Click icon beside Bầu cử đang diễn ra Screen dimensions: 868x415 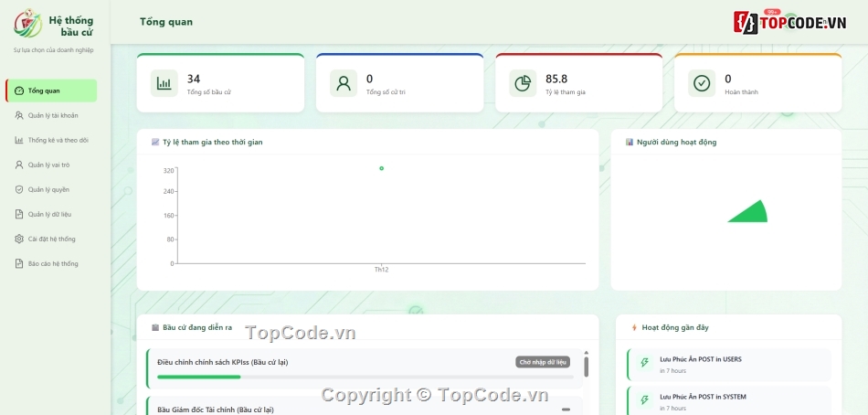click(x=155, y=327)
